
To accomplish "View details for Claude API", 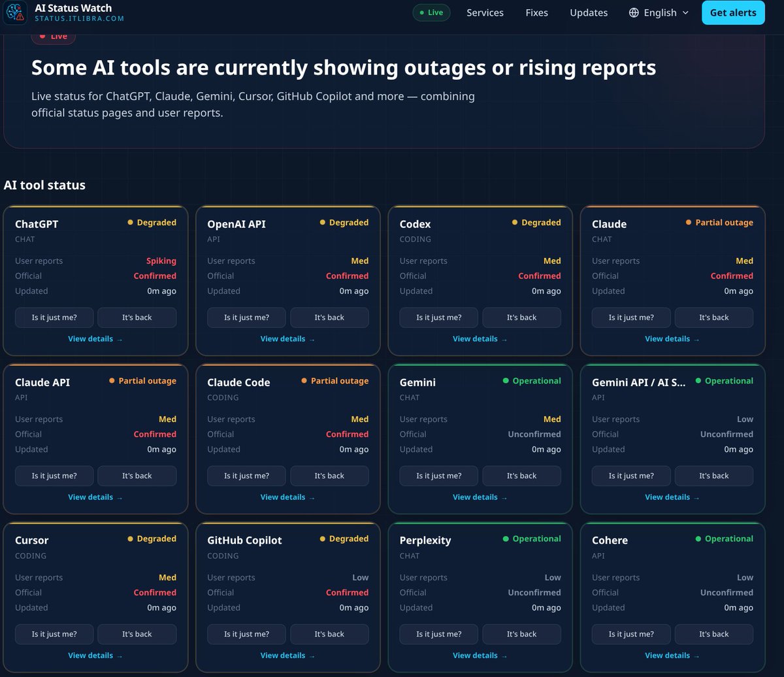I will pyautogui.click(x=95, y=497).
